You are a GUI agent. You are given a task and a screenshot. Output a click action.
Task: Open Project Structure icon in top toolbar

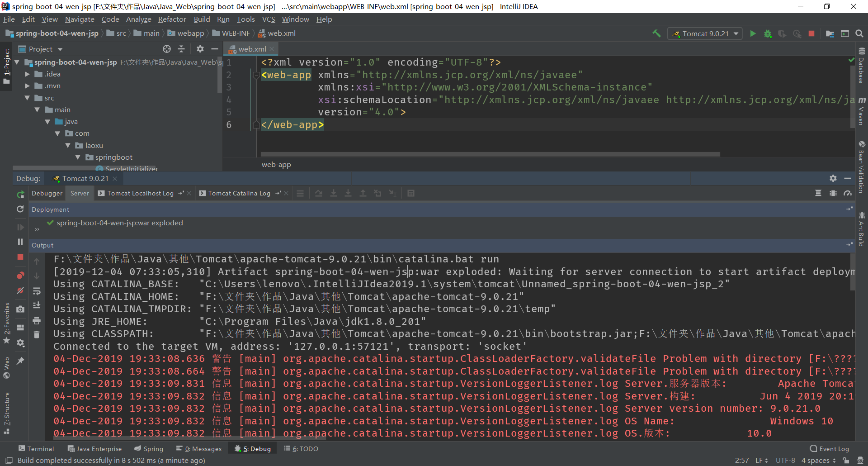(x=830, y=33)
